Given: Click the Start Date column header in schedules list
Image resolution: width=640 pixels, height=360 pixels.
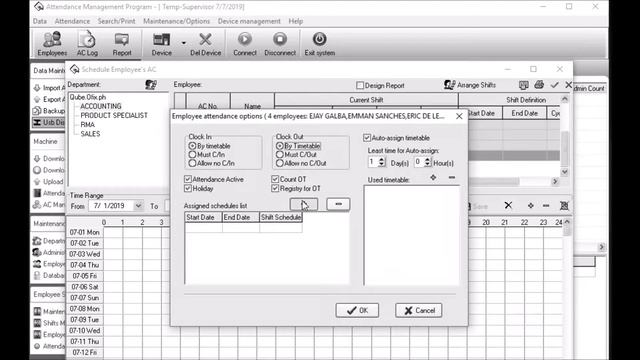Looking at the screenshot, I should (x=203, y=217).
